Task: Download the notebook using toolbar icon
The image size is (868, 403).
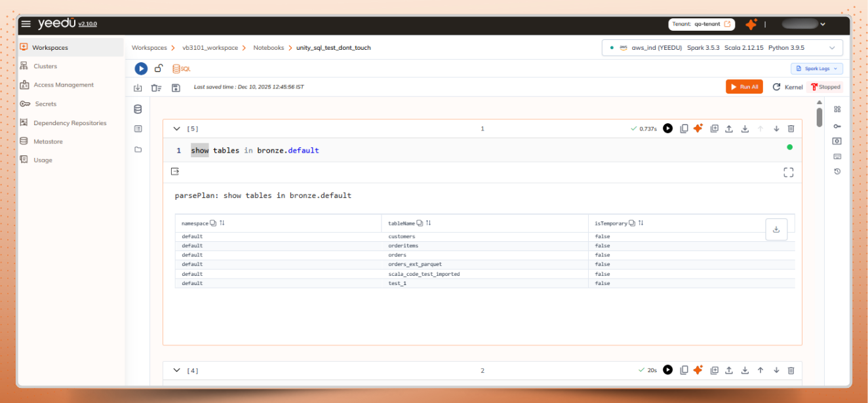Action: 138,86
